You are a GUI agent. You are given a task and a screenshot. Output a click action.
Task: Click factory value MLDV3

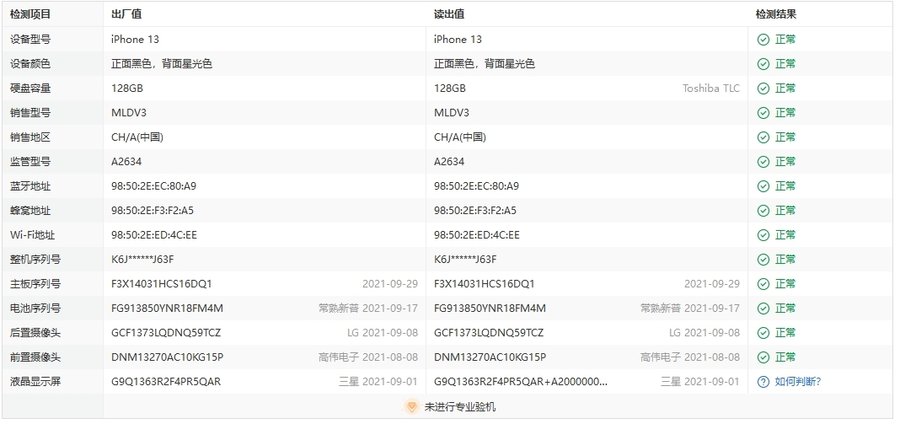[x=129, y=113]
